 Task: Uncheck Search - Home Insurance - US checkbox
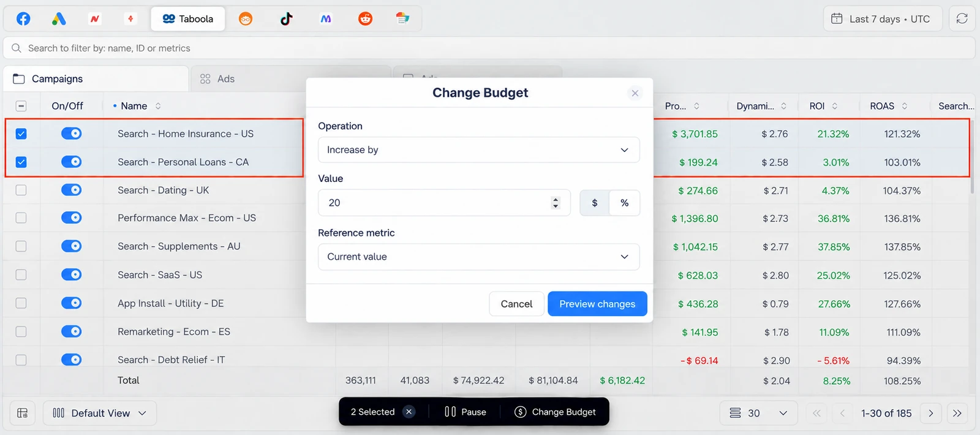point(21,134)
